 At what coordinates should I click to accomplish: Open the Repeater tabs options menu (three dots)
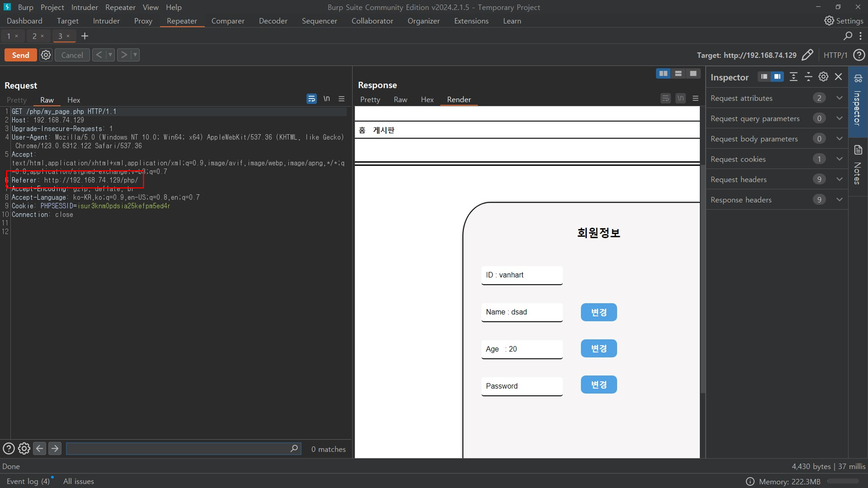[860, 36]
